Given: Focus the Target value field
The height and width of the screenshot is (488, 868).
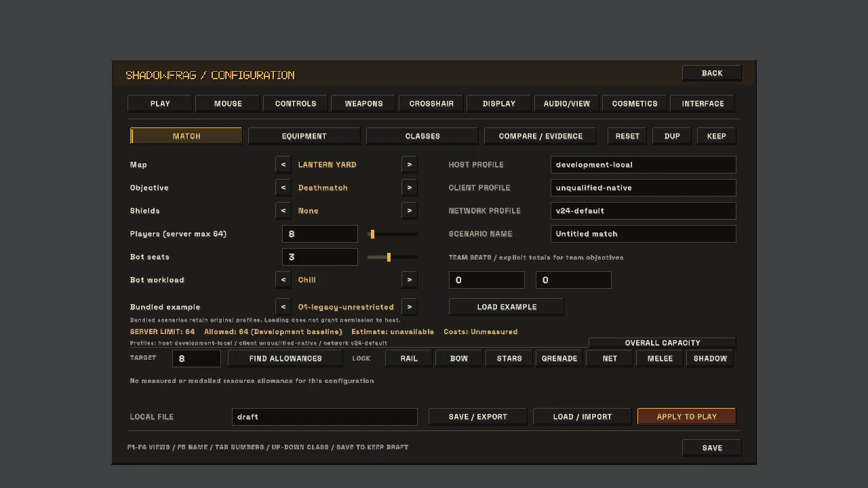Looking at the screenshot, I should (197, 359).
